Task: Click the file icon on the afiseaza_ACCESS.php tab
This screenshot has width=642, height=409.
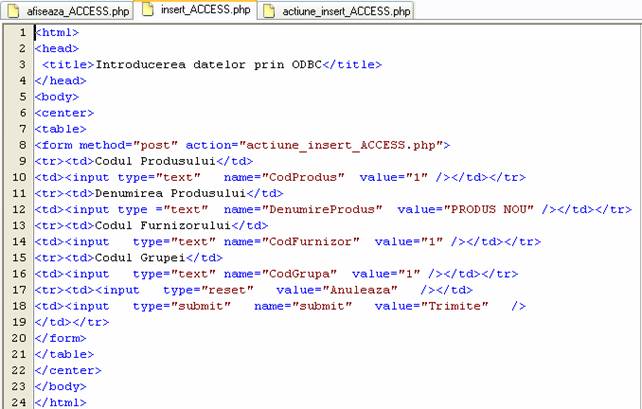Action: click(14, 11)
